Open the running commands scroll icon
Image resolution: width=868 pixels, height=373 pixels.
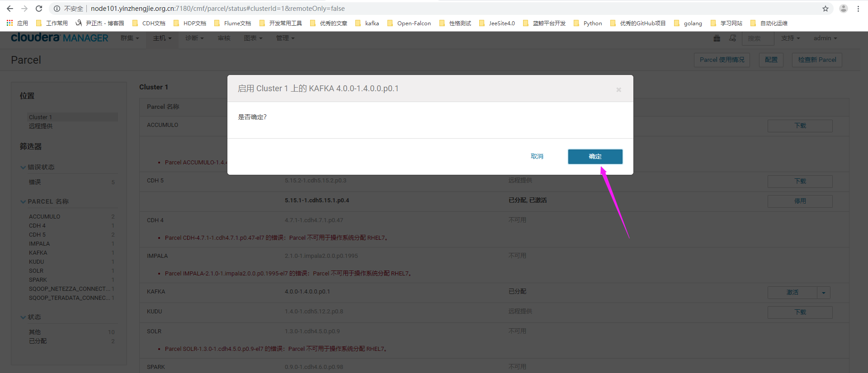point(732,38)
